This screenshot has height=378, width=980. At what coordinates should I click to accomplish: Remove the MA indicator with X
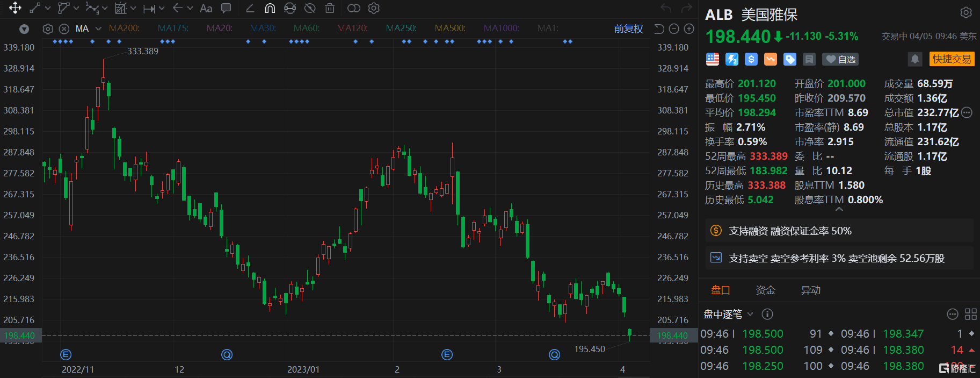coord(64,29)
